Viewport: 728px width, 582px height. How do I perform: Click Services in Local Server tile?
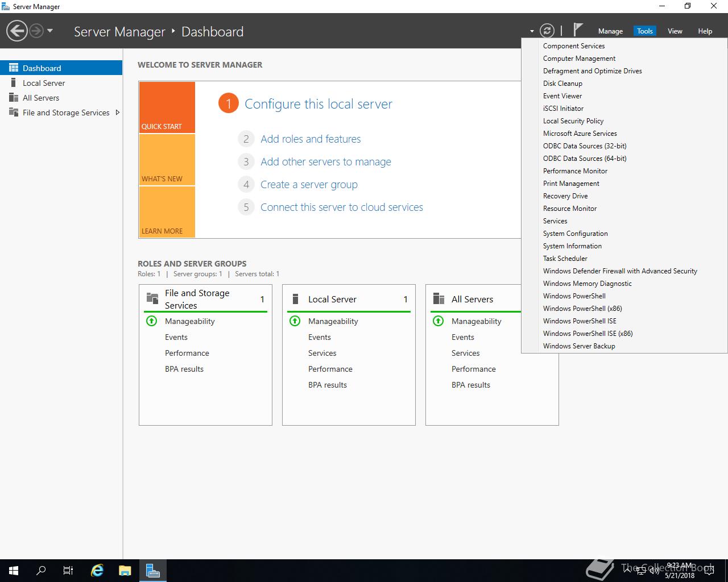click(x=322, y=353)
